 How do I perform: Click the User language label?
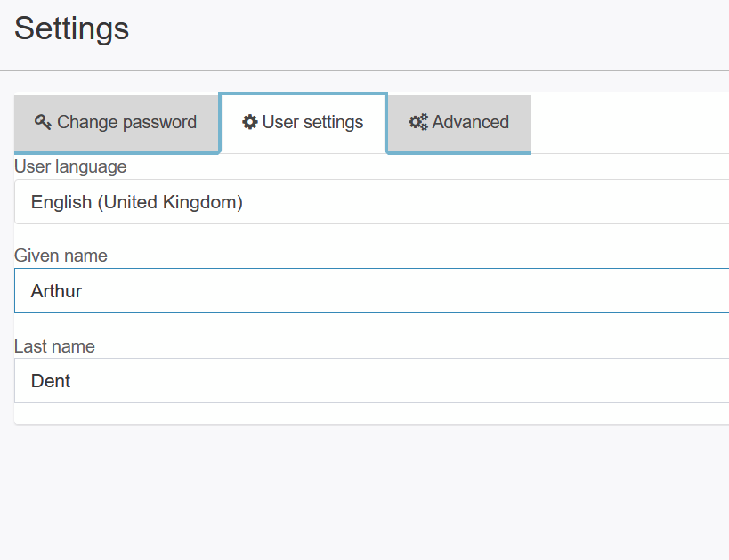70,166
